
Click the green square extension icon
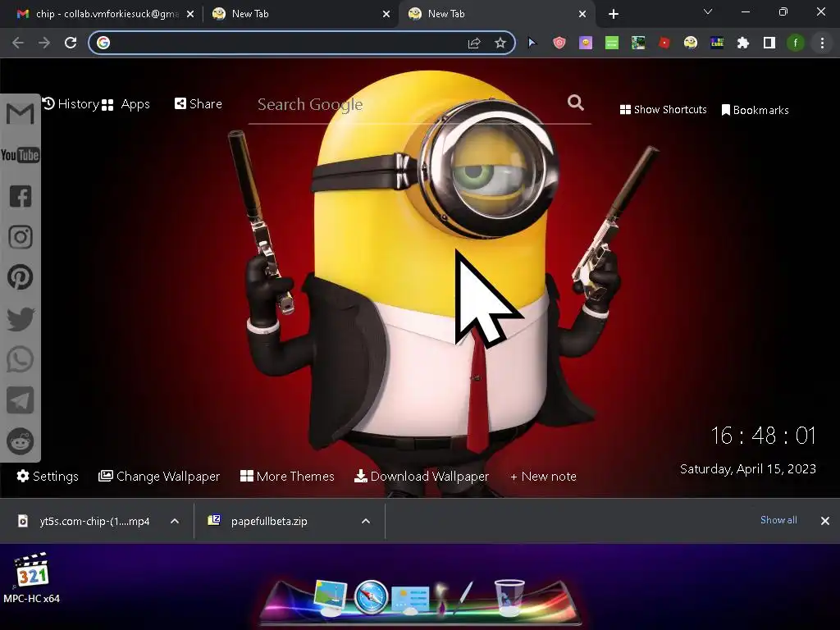pos(612,43)
